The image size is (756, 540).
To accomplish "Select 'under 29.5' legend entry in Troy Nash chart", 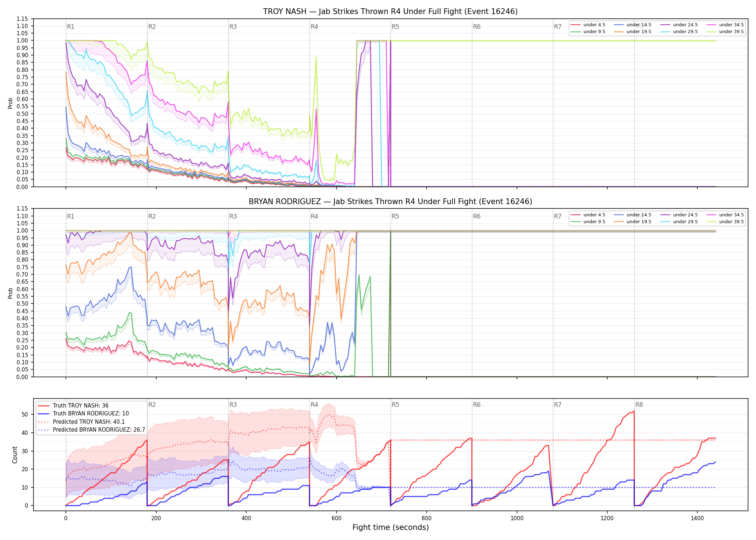I will click(679, 32).
